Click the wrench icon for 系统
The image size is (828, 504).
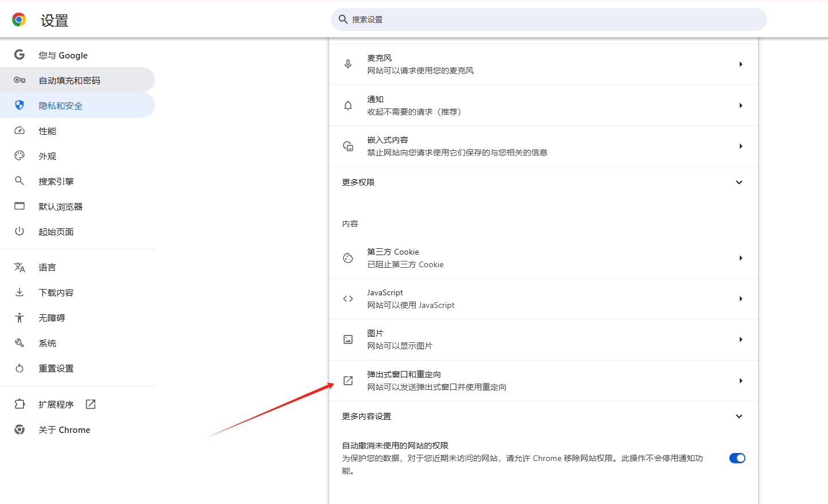tap(19, 343)
